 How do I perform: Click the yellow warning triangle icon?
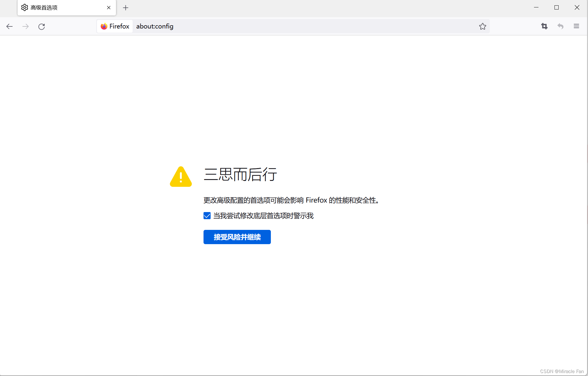(181, 177)
